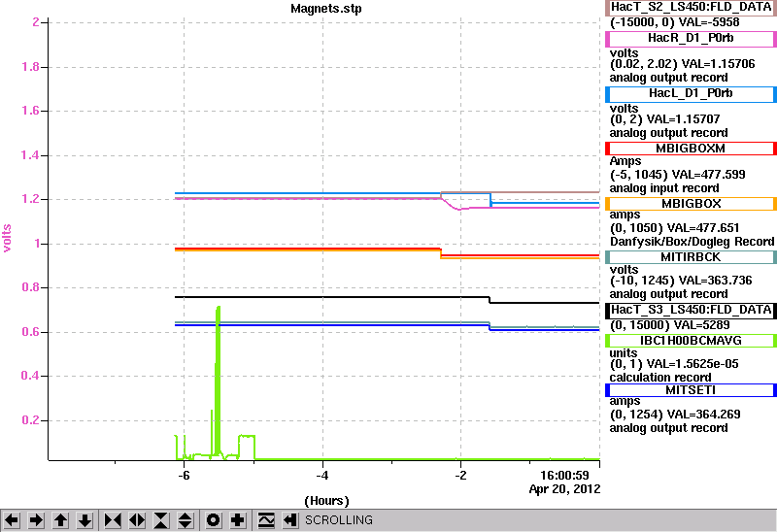Select the MBIGBOX curve legend

click(691, 204)
